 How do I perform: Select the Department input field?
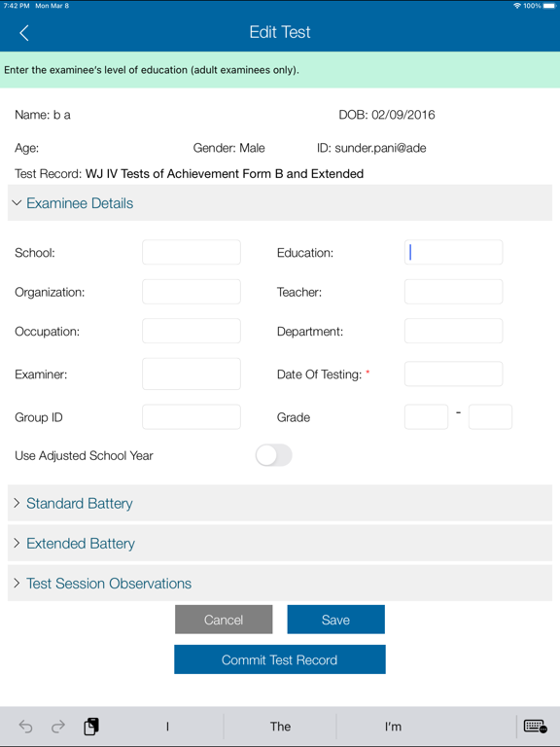point(453,331)
